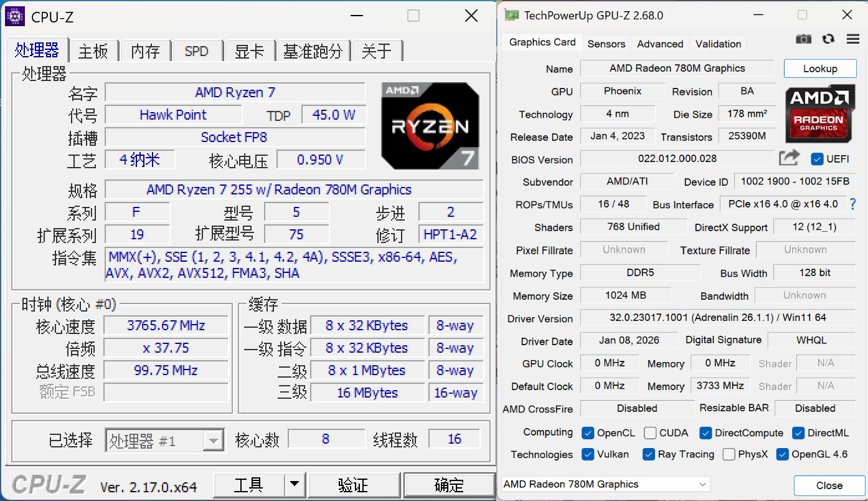Switch to CPU-Z 内存 tab

coord(145,51)
